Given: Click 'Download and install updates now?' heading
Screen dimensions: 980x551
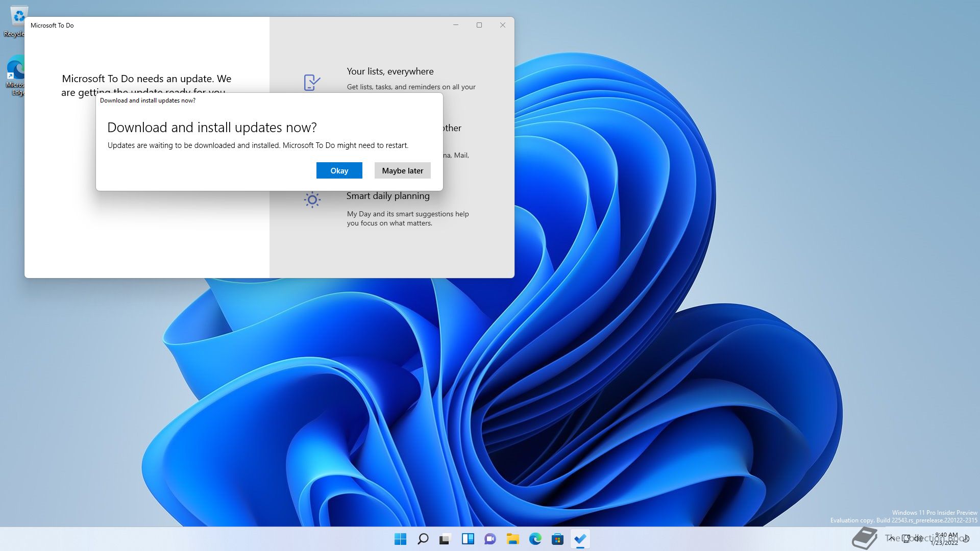Looking at the screenshot, I should [x=212, y=127].
